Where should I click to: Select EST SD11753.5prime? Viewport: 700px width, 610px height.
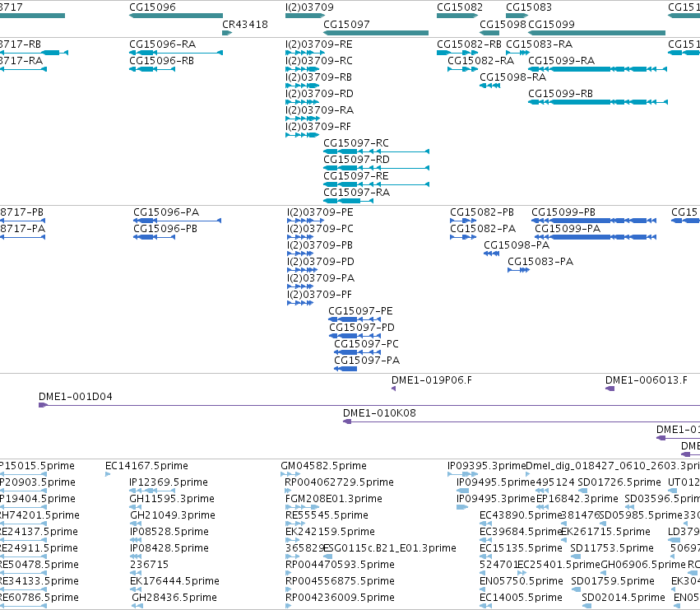tap(612, 549)
